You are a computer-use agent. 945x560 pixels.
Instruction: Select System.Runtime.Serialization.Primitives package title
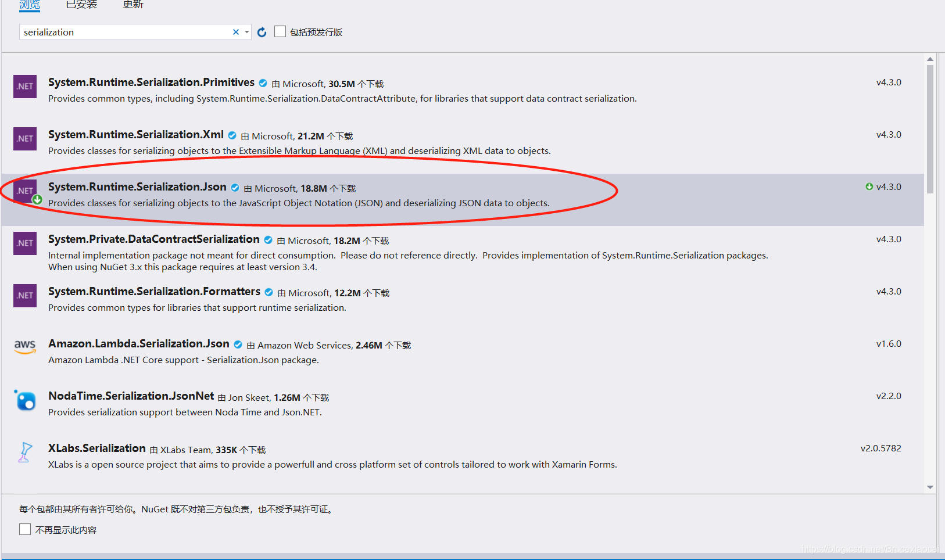(151, 82)
